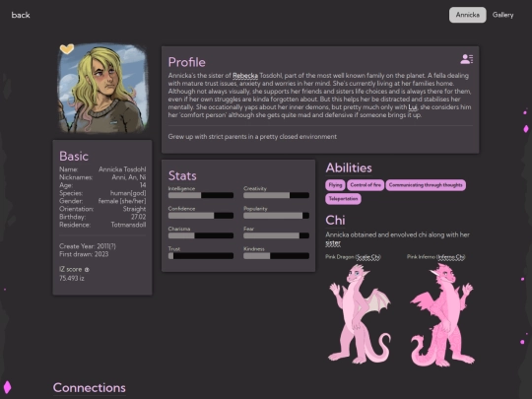Click the Popularity stat bar
Screen dimensions: 532x399
click(x=276, y=216)
